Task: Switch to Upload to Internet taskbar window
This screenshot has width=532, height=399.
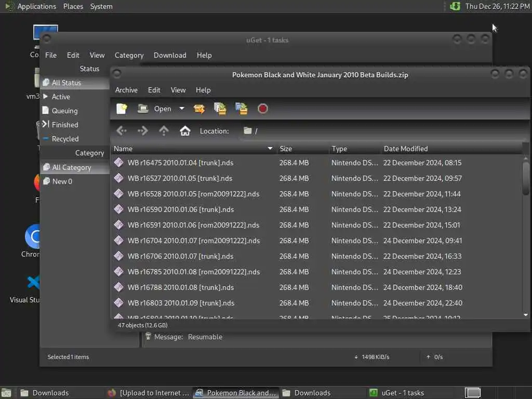Action: click(x=148, y=393)
